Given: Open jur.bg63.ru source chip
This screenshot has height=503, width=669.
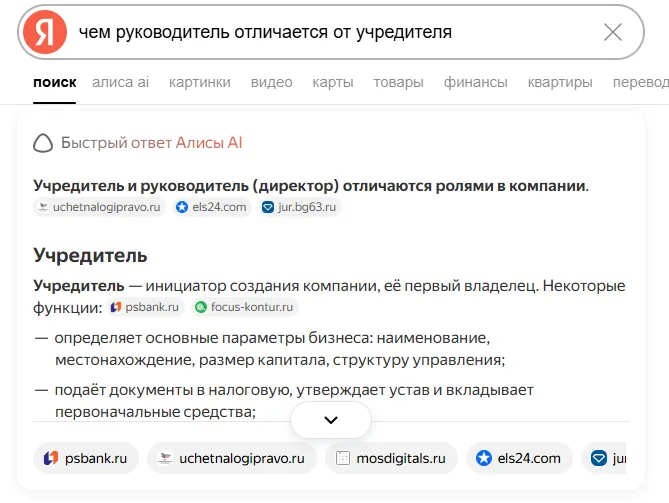Looking at the screenshot, I should tap(300, 207).
